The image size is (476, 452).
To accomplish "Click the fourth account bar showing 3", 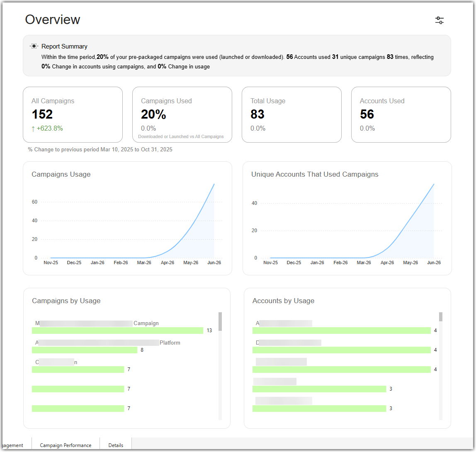I will (319, 389).
